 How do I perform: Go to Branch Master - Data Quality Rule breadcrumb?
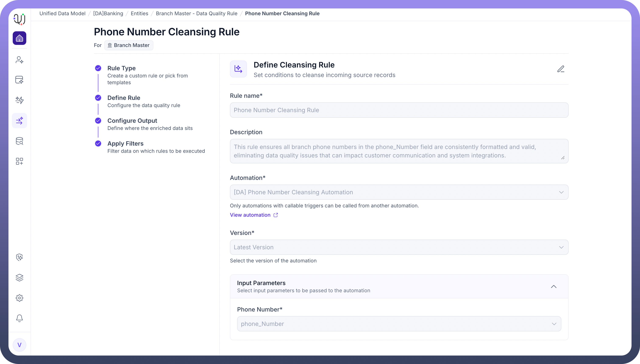tap(196, 14)
